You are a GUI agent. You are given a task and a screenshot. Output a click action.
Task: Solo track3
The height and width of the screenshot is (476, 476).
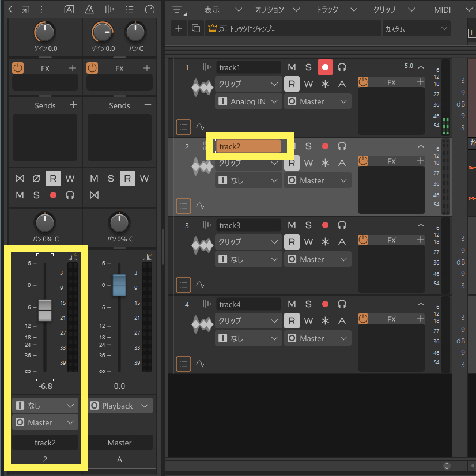(308, 225)
